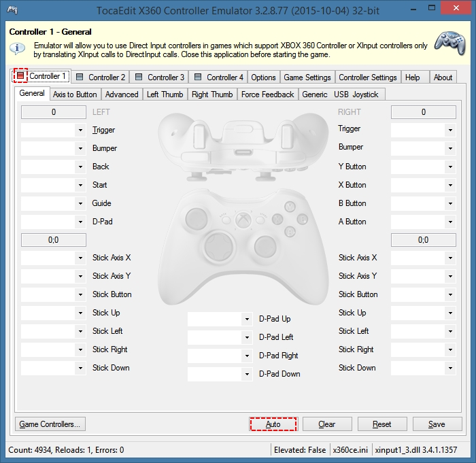Viewport: 476px width, 463px height.
Task: Click the B button on the controller image
Action: pyautogui.click(x=302, y=219)
